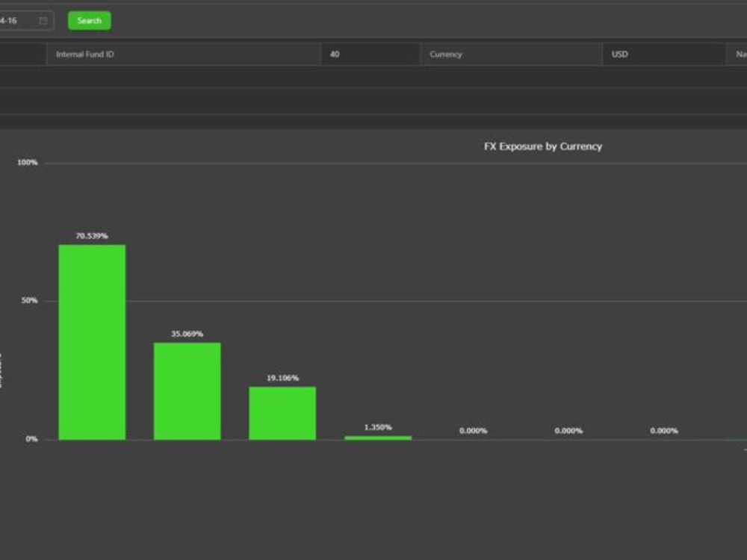Select the date input field
747x560 pixels.
26,20
